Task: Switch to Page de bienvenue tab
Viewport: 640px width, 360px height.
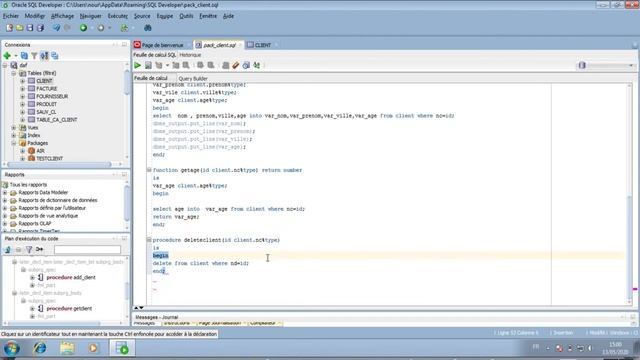Action: [x=162, y=45]
